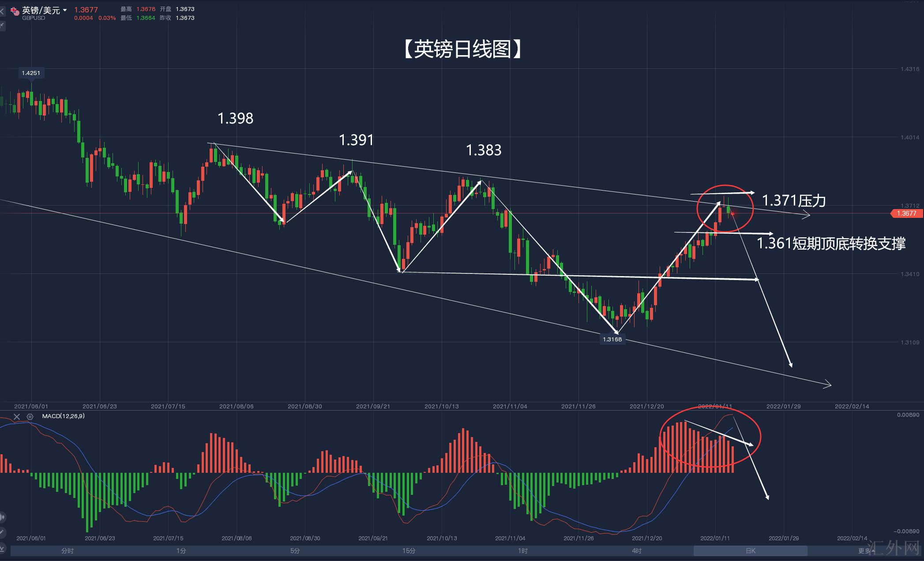Click the back arrow at top left

pyautogui.click(x=2, y=11)
